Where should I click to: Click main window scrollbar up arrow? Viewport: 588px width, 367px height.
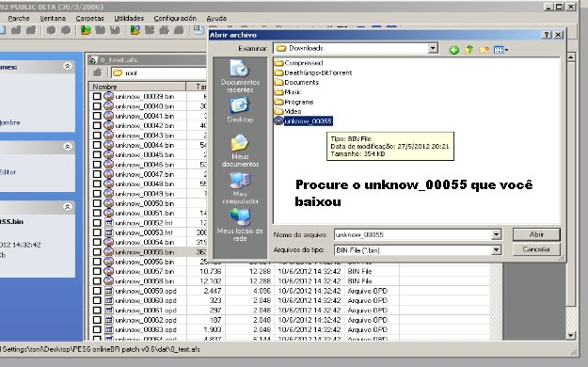click(571, 57)
